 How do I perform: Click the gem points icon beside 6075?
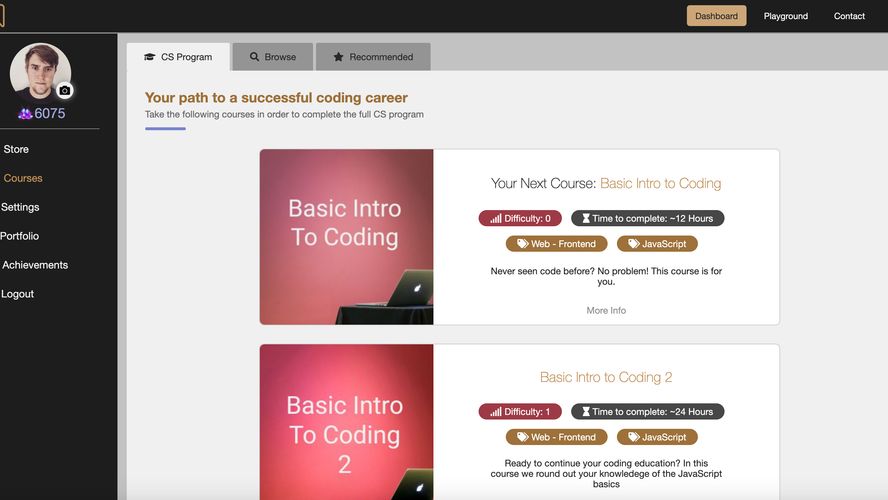pyautogui.click(x=25, y=114)
